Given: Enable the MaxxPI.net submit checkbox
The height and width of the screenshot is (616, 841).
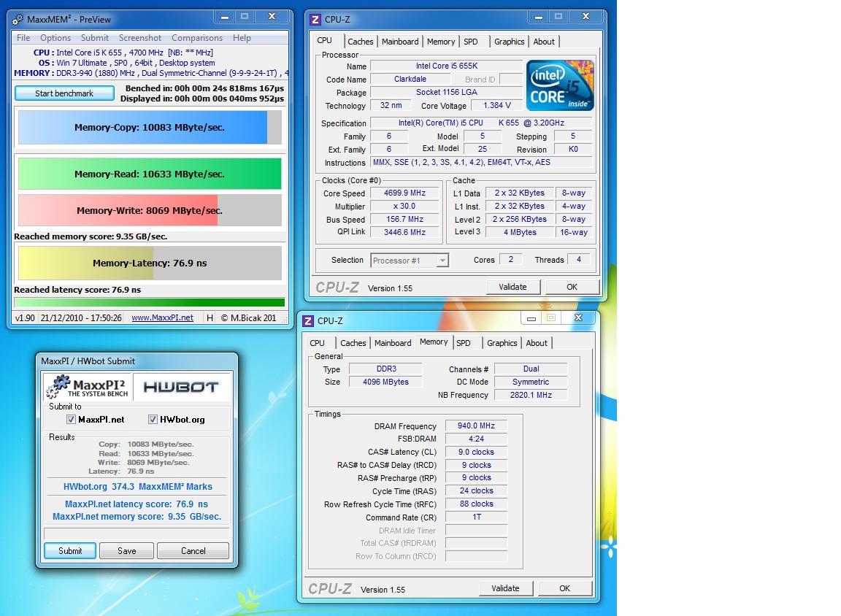Looking at the screenshot, I should [71, 419].
